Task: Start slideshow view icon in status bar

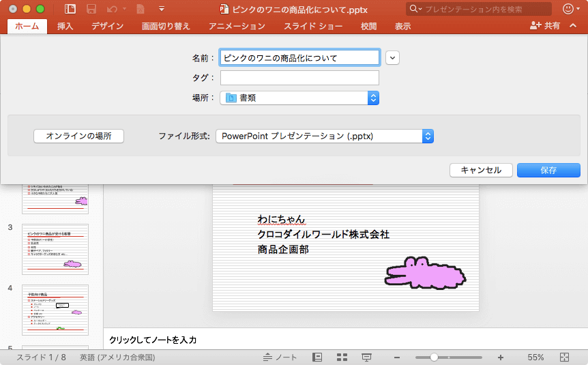Action: point(366,357)
